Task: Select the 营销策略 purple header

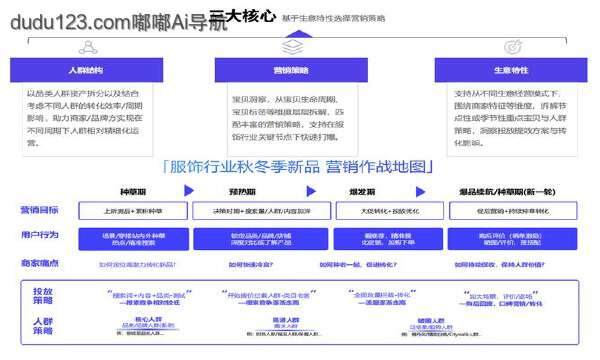Action: (291, 70)
